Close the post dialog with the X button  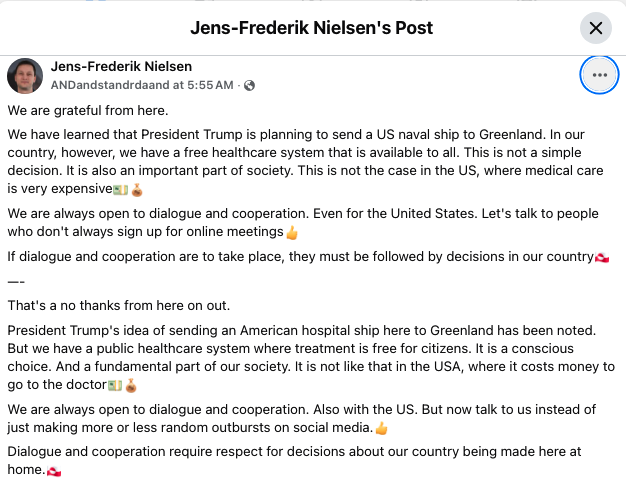596,27
